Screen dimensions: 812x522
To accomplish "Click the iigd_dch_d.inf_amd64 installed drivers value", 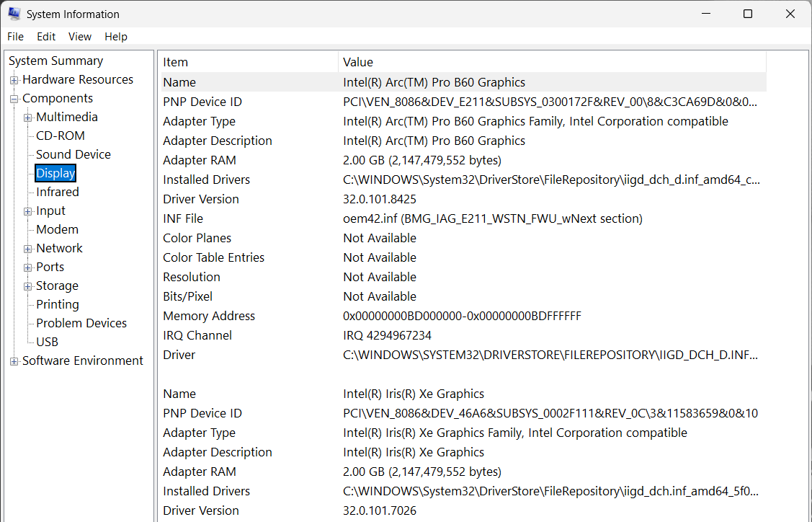I will pyautogui.click(x=551, y=180).
